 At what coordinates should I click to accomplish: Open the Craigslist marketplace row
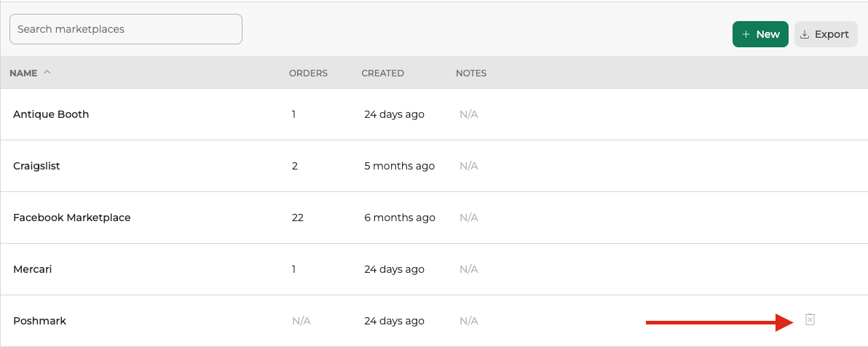pyautogui.click(x=36, y=166)
